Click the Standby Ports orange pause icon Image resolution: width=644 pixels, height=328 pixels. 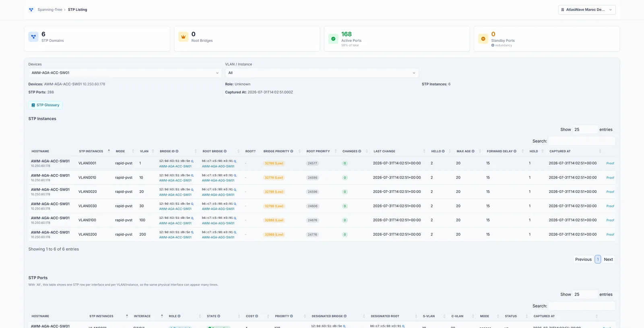tap(483, 39)
